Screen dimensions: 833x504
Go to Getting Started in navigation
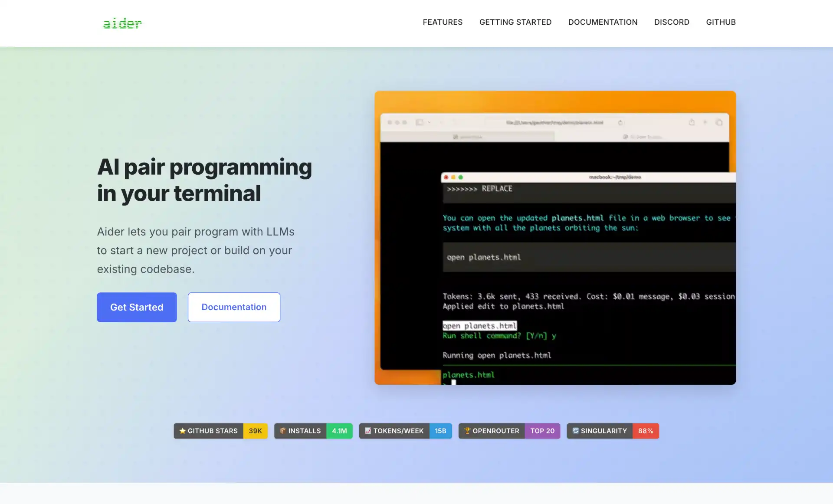click(x=515, y=22)
